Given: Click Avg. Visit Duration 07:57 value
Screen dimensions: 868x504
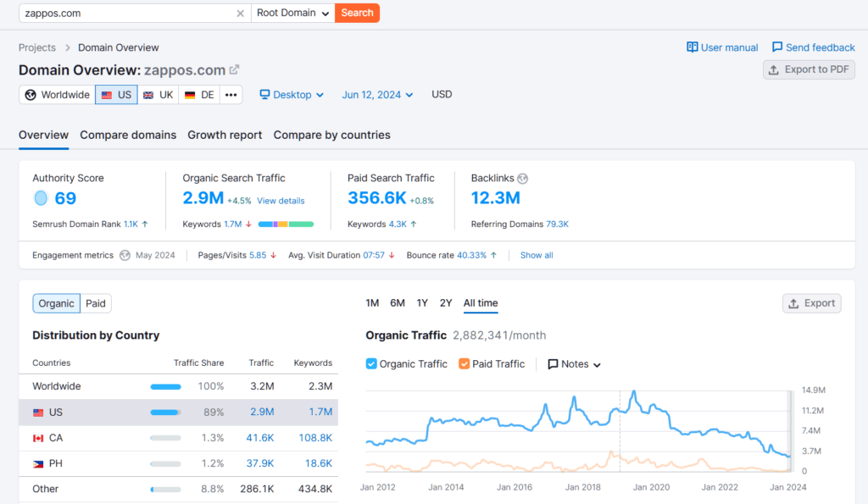Looking at the screenshot, I should coord(374,255).
